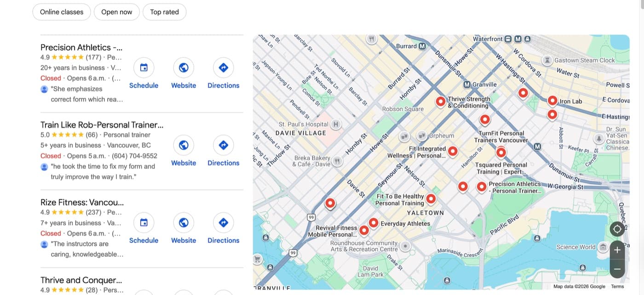
Task: Click the 4.9 (177) rating of Precision Athletics
Action: (x=70, y=58)
